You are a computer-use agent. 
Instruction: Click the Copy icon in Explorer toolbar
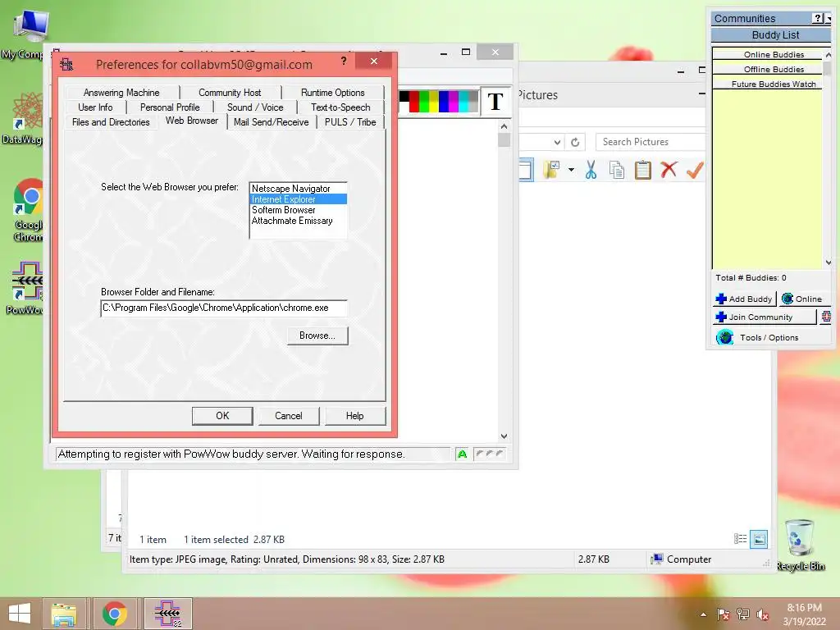tap(617, 170)
